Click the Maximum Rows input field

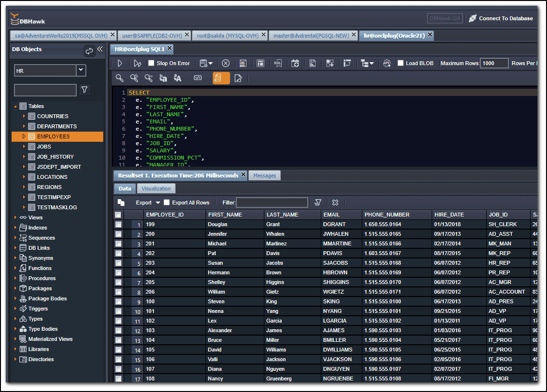pos(494,63)
